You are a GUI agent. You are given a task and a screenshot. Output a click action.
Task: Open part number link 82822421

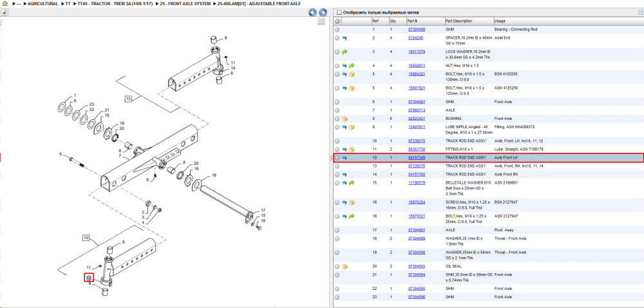(x=417, y=119)
